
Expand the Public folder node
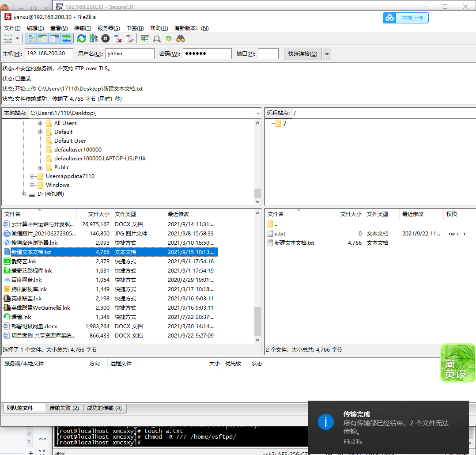pos(40,167)
